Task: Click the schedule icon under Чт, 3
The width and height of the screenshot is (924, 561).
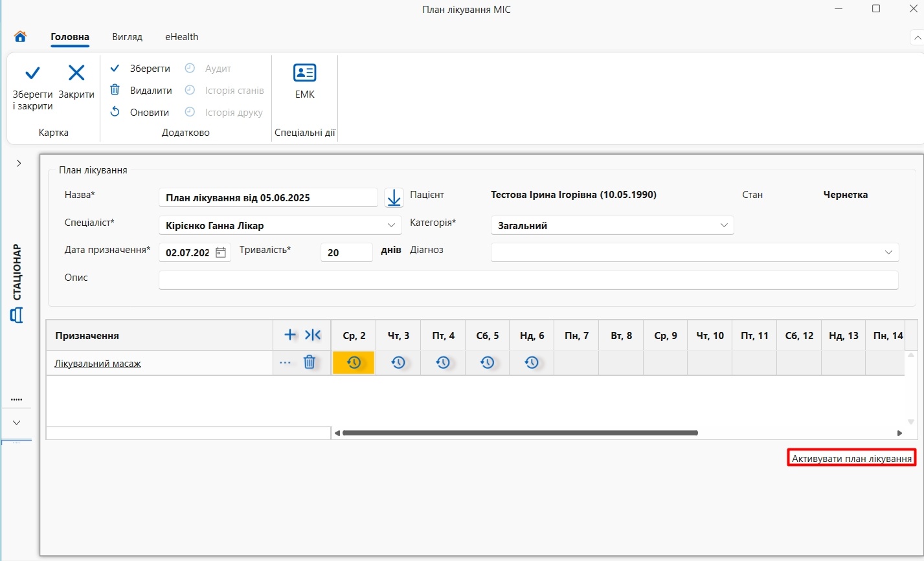Action: point(398,362)
